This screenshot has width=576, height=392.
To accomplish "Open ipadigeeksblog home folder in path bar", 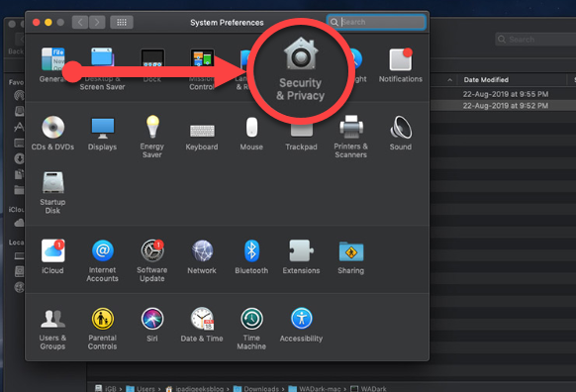I will 194,388.
